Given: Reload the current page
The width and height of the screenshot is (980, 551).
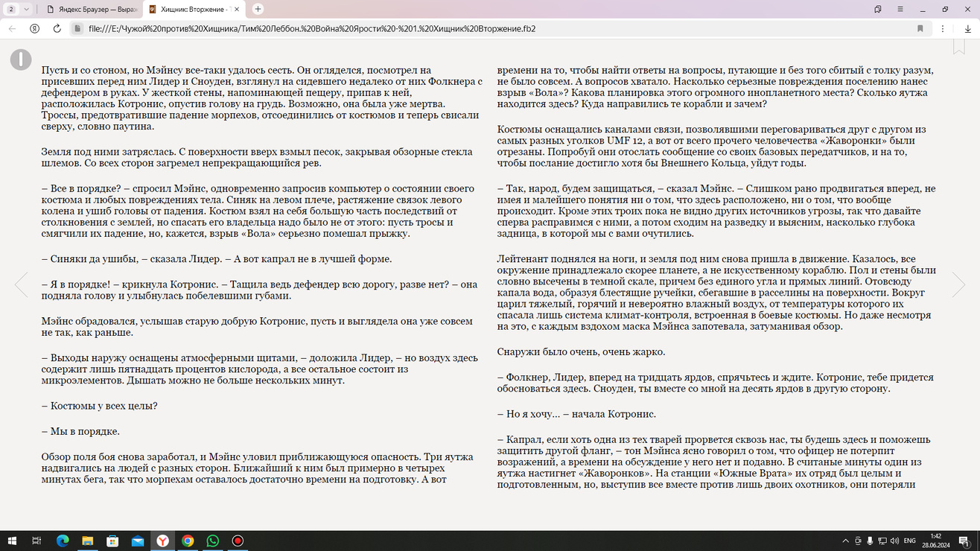Looking at the screenshot, I should [x=57, y=28].
